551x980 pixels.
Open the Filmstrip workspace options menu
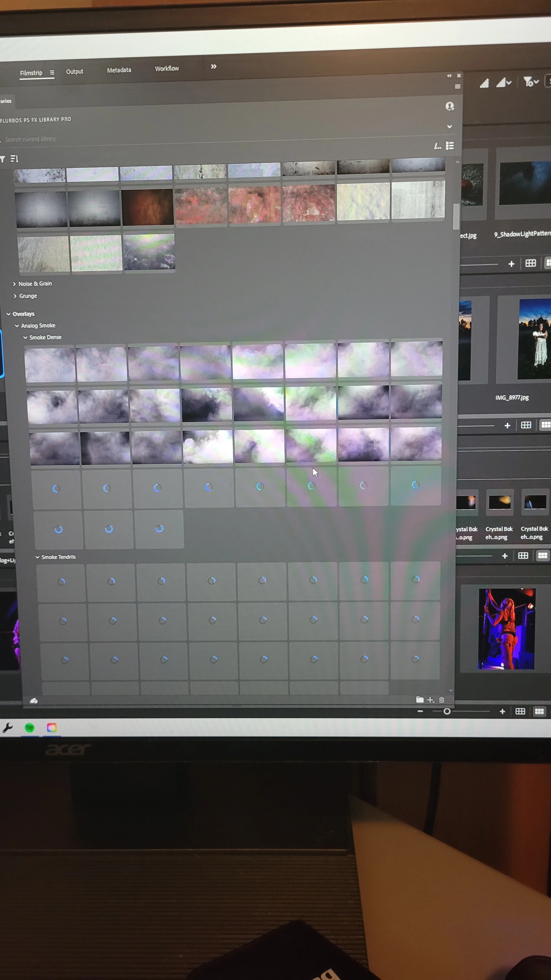point(52,73)
